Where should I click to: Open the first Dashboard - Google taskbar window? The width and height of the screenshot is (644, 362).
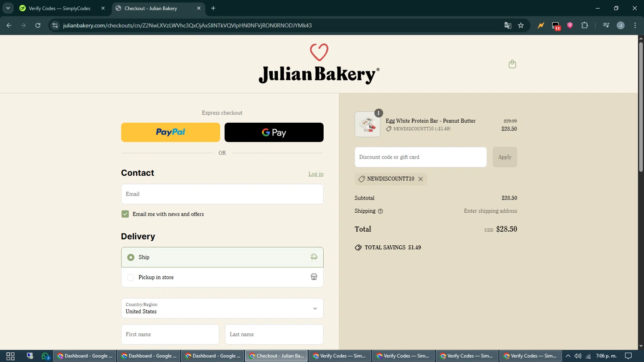click(x=85, y=356)
